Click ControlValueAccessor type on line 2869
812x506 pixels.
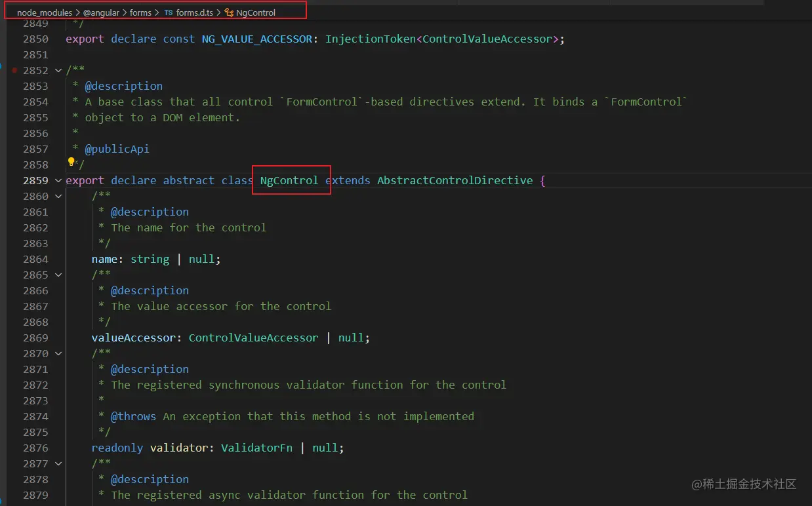pos(254,338)
